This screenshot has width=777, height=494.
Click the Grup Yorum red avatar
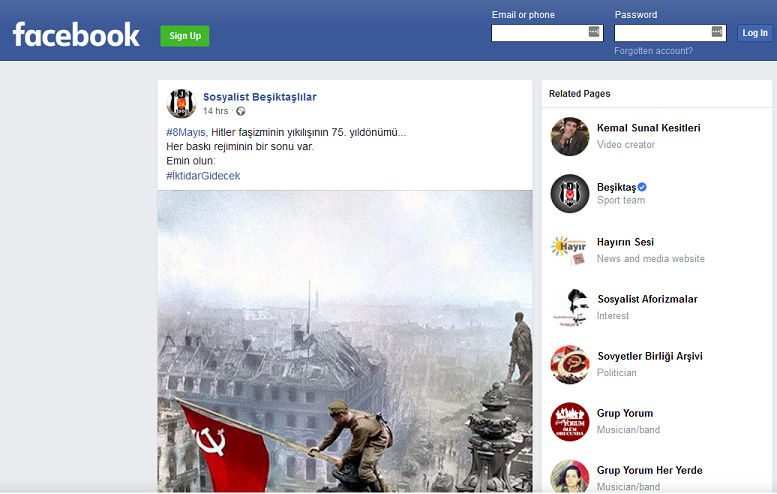(x=570, y=421)
